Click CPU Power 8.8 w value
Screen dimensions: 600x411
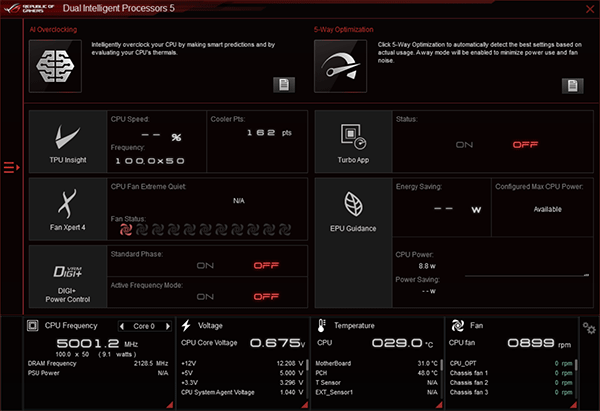coord(427,266)
